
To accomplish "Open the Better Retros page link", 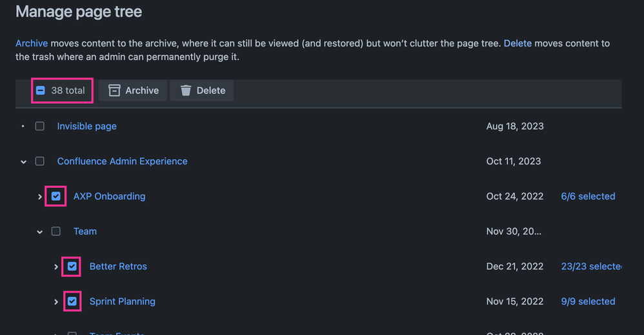I will tap(118, 266).
